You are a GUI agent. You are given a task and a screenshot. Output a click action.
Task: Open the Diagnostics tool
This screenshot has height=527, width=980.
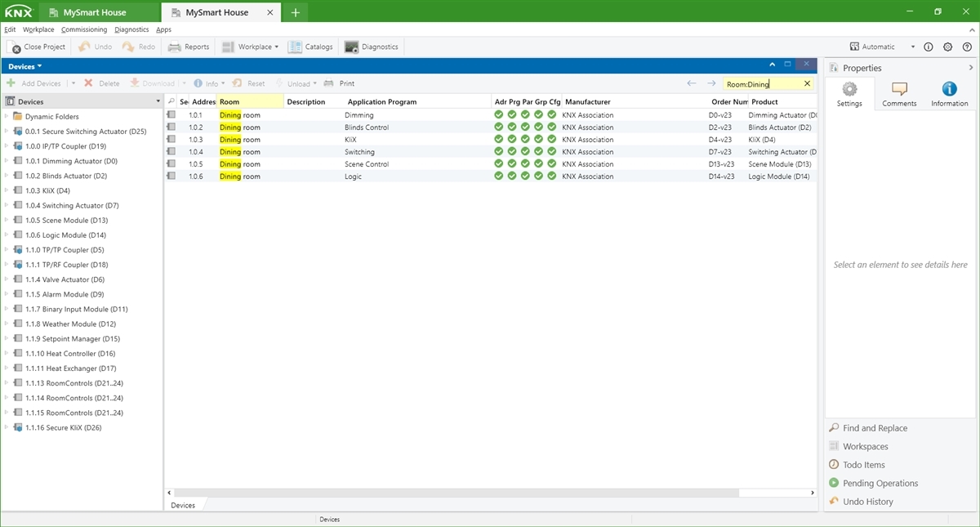(x=372, y=47)
